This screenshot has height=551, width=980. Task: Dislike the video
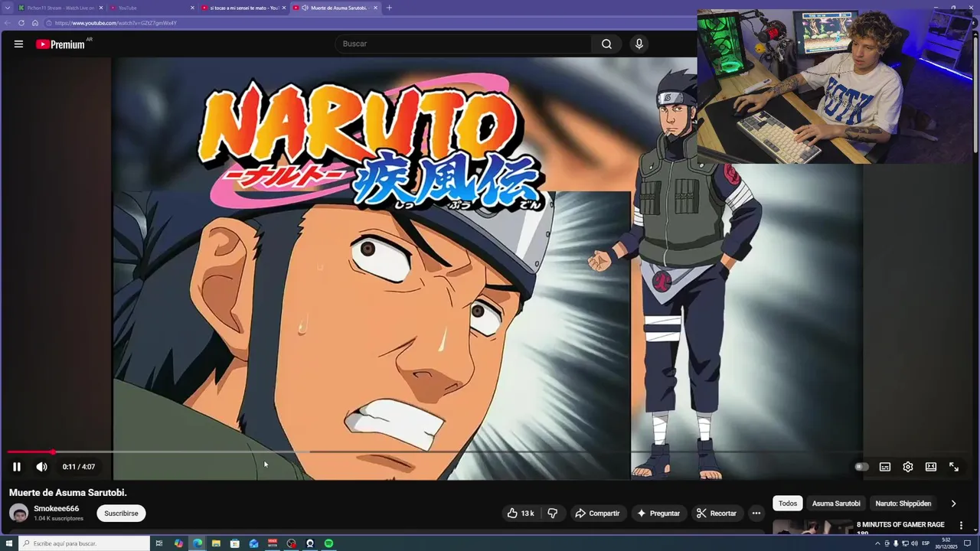[552, 514]
